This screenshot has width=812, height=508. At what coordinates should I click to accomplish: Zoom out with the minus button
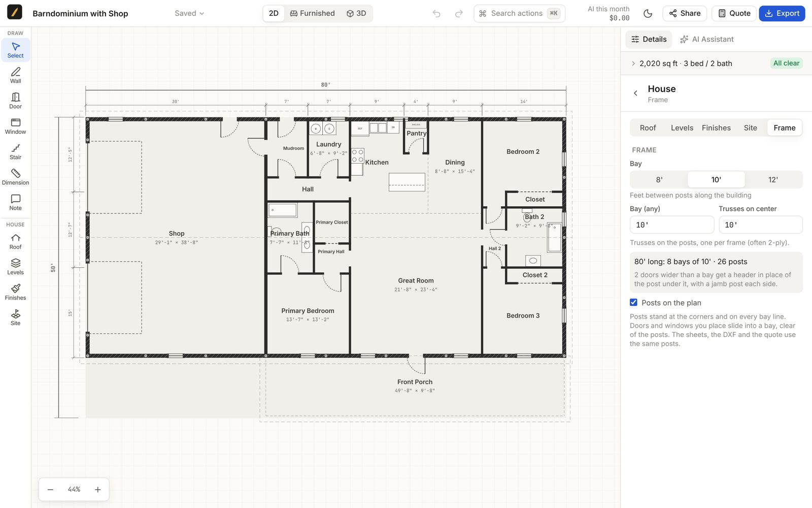51,490
